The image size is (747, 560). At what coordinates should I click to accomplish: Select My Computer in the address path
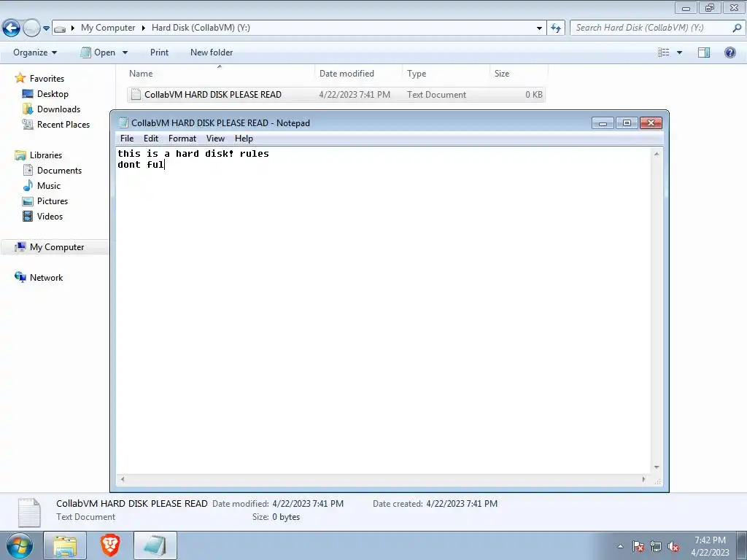coord(108,28)
